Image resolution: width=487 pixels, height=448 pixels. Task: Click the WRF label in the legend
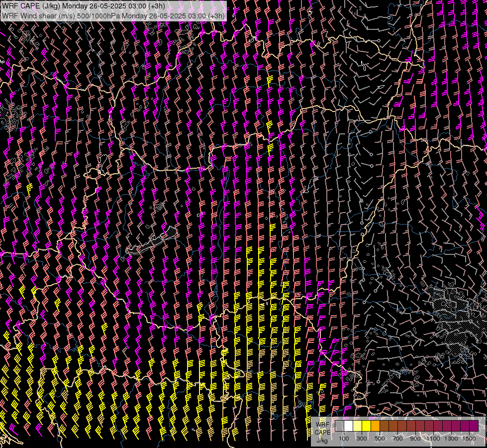coord(322,425)
